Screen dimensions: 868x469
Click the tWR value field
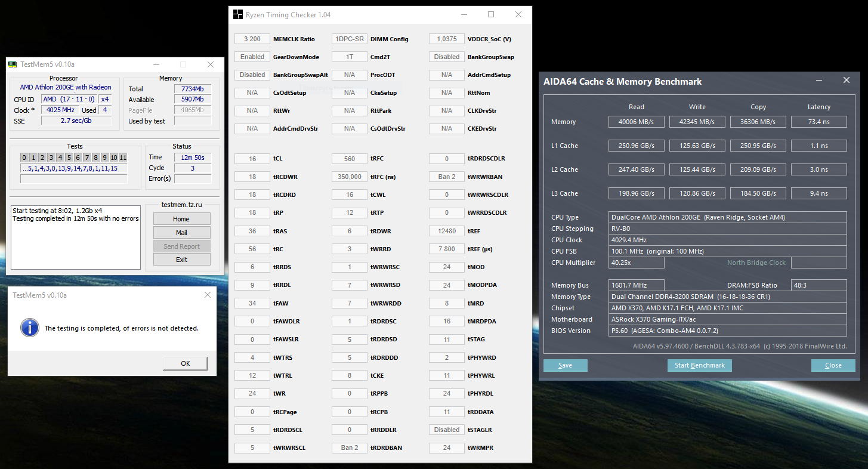click(x=252, y=393)
